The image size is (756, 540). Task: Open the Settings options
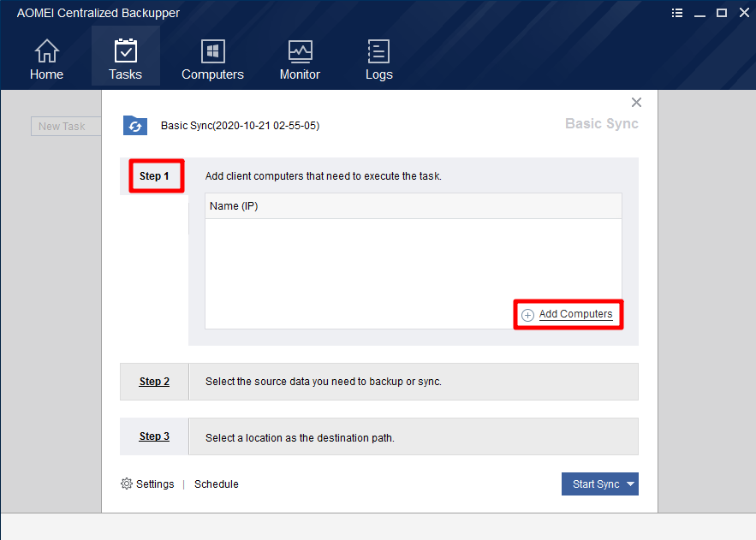click(x=155, y=484)
